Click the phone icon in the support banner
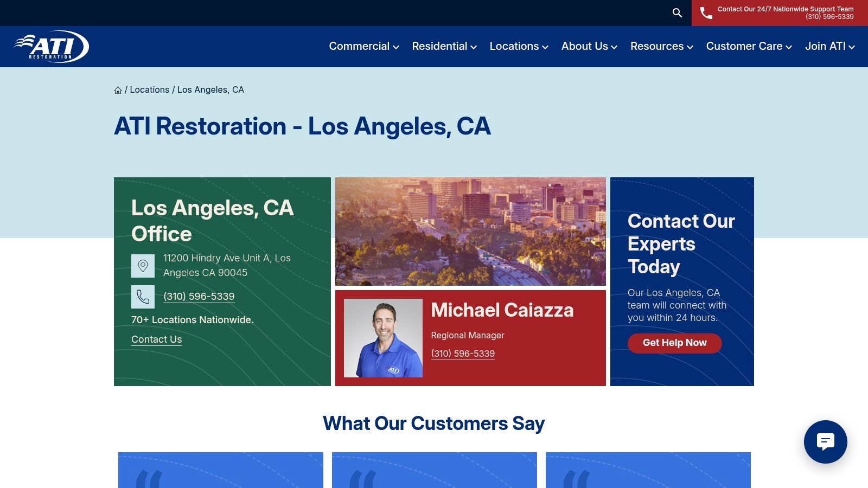Viewport: 868px width, 488px height. click(x=706, y=12)
